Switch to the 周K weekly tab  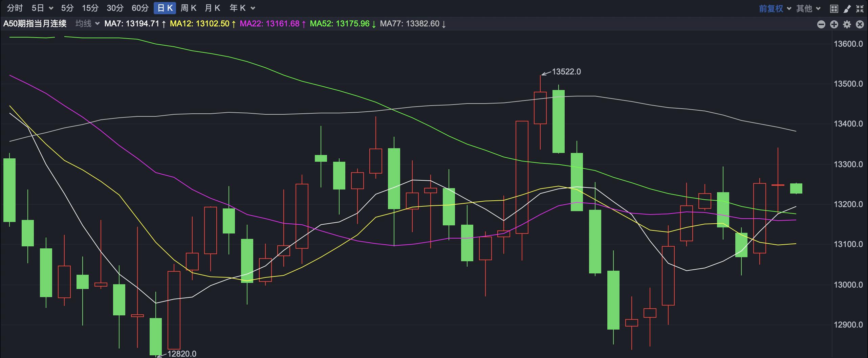point(189,8)
